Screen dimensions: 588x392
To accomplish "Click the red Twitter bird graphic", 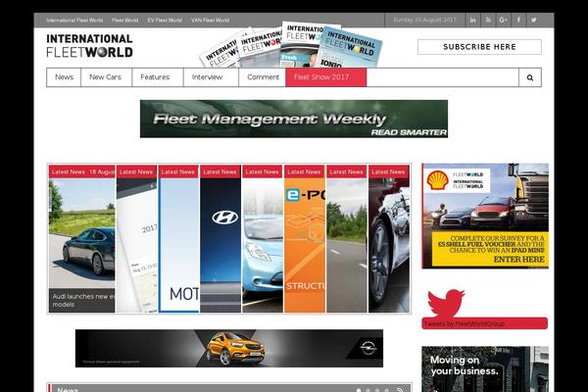I will pos(446,303).
